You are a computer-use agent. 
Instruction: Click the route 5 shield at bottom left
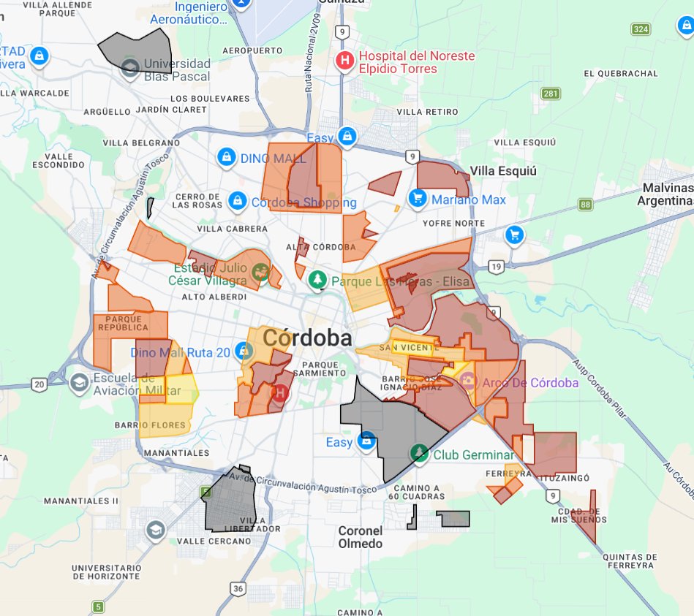98,607
